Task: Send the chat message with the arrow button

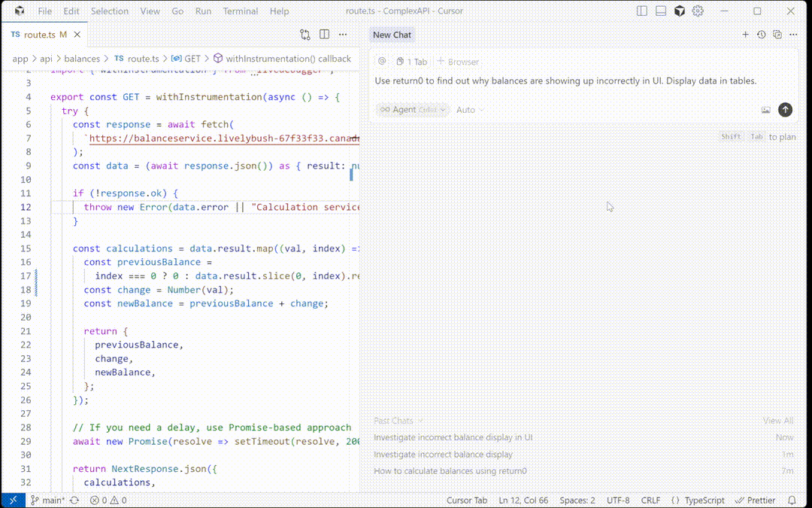Action: [785, 109]
